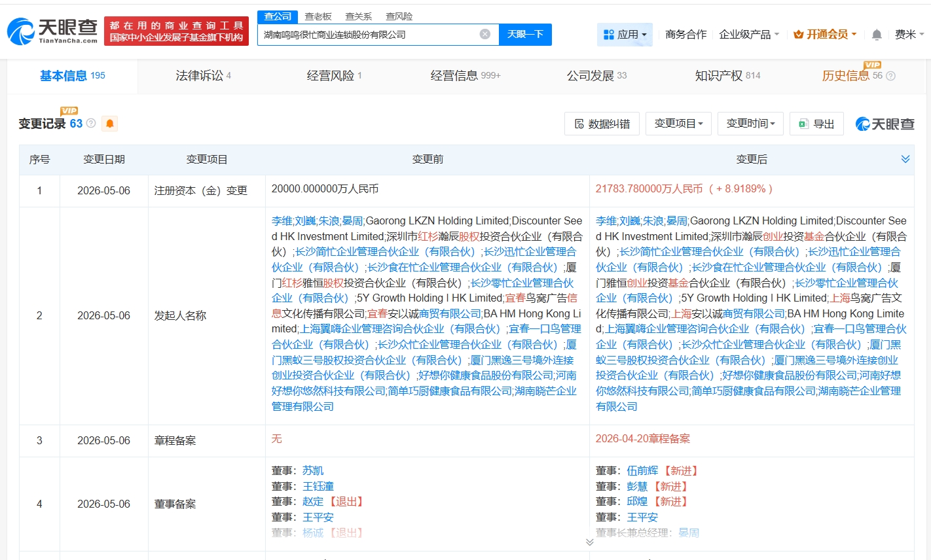Expand the 变更后 column with double chevron

click(905, 159)
